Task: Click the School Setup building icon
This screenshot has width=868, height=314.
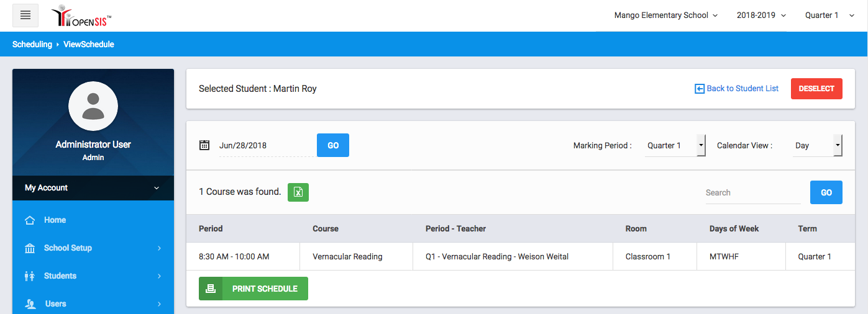Action: [29, 248]
